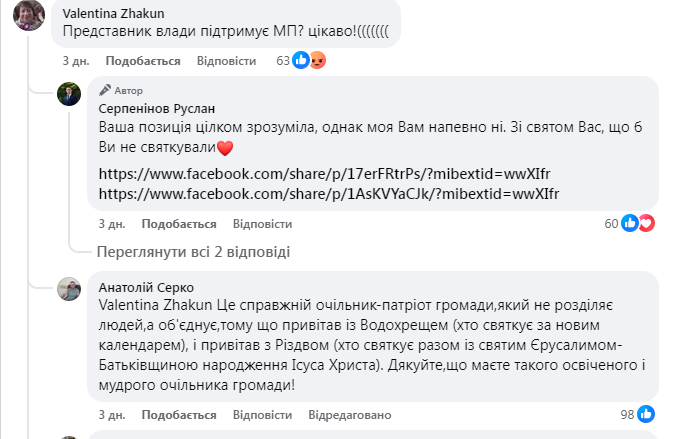This screenshot has height=439, width=684.
Task: Open reaction icons on Valentina Zhakun's comment
Action: point(308,61)
